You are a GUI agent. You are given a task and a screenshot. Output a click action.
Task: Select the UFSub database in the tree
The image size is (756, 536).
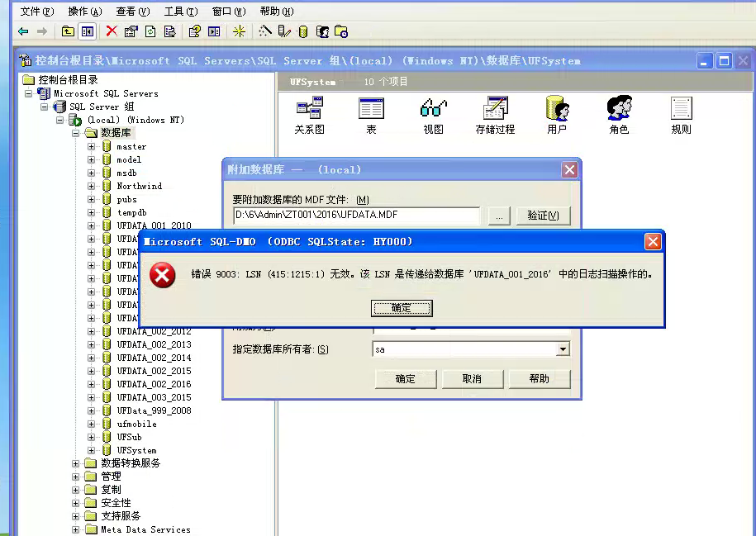129,437
